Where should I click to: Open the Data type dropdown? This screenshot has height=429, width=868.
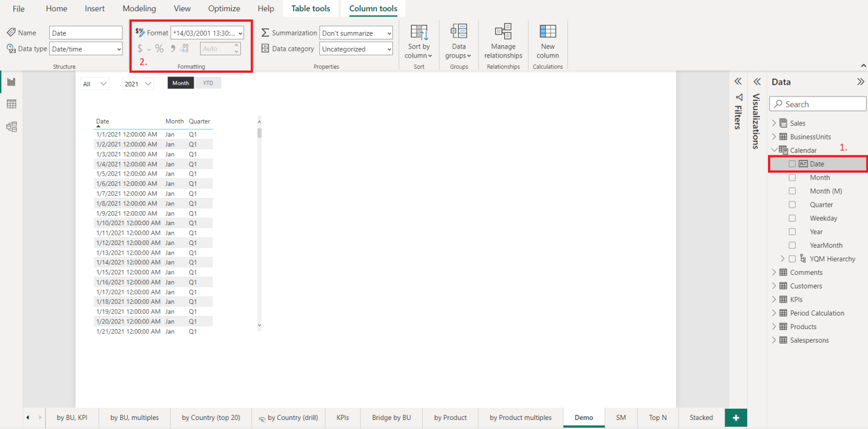(85, 49)
